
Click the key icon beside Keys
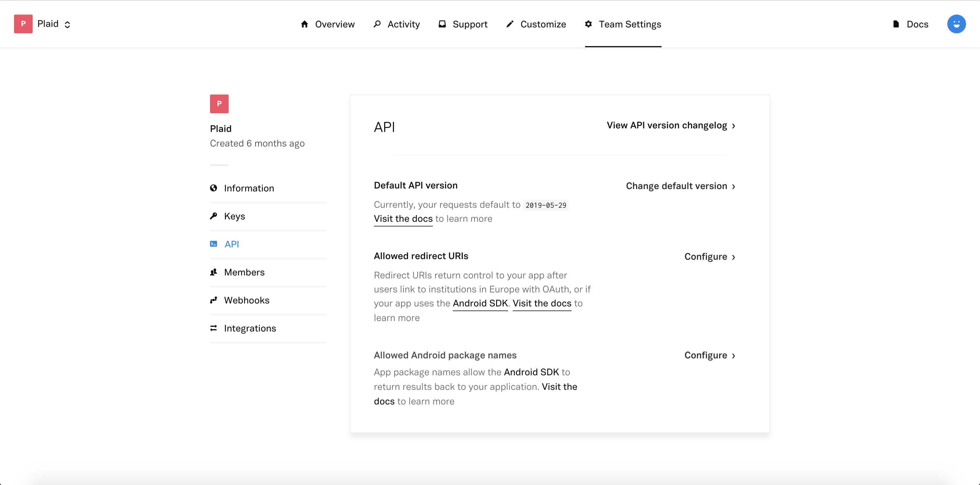213,216
